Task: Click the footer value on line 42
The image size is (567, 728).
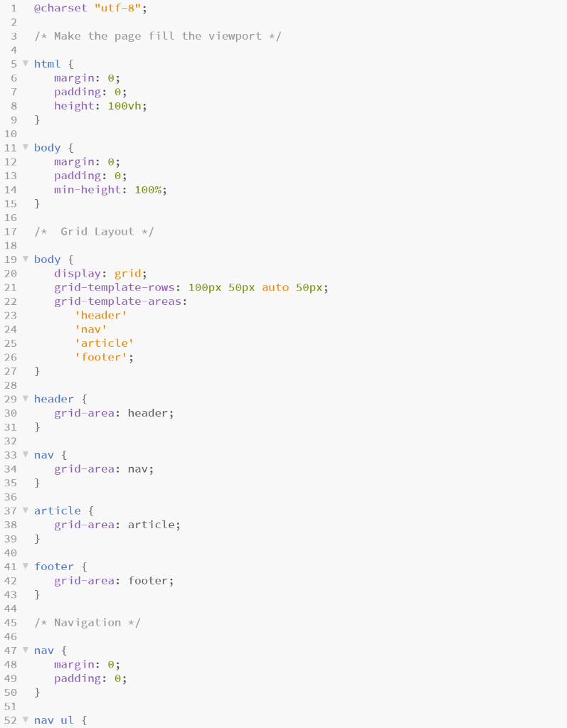Action: click(x=148, y=581)
